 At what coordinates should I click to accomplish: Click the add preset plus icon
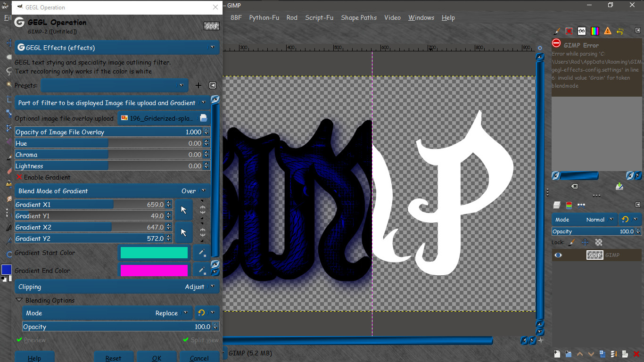coord(198,85)
